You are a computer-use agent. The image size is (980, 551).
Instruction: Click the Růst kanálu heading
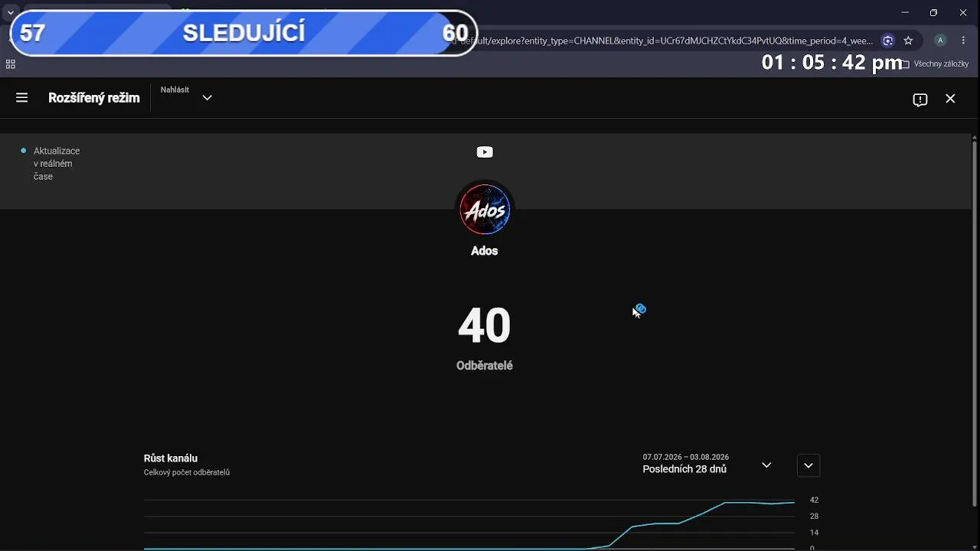click(x=171, y=458)
